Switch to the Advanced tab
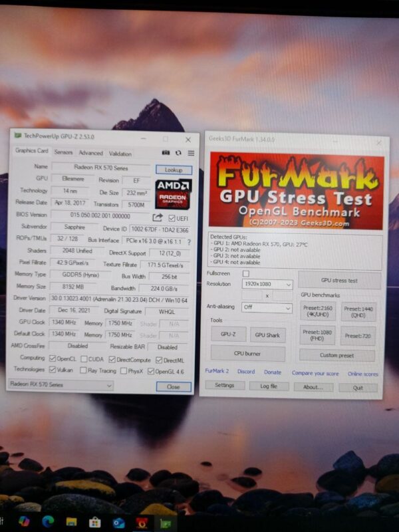This screenshot has height=532, width=399. pyautogui.click(x=90, y=153)
